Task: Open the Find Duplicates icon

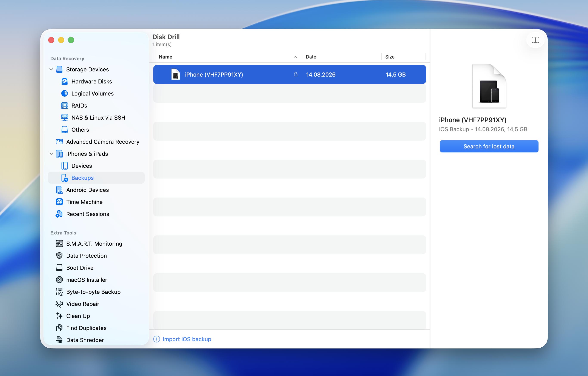Action: (59, 328)
